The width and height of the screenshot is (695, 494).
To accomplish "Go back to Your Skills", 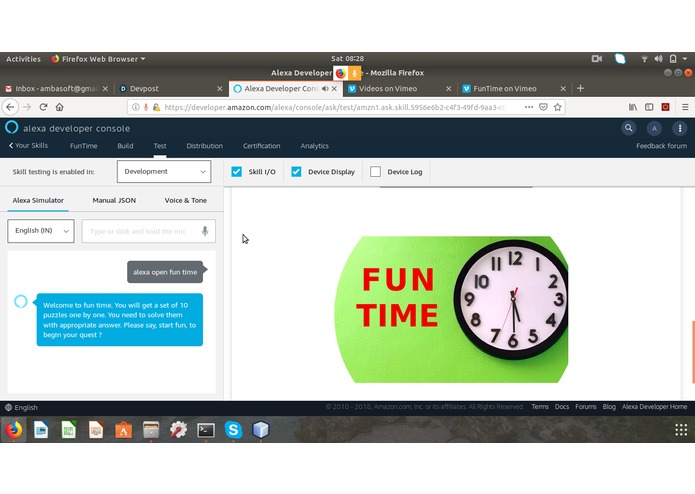I will 28,145.
